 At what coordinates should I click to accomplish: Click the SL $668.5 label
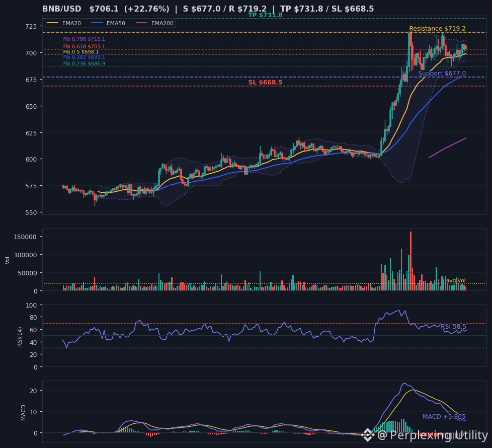pos(265,82)
